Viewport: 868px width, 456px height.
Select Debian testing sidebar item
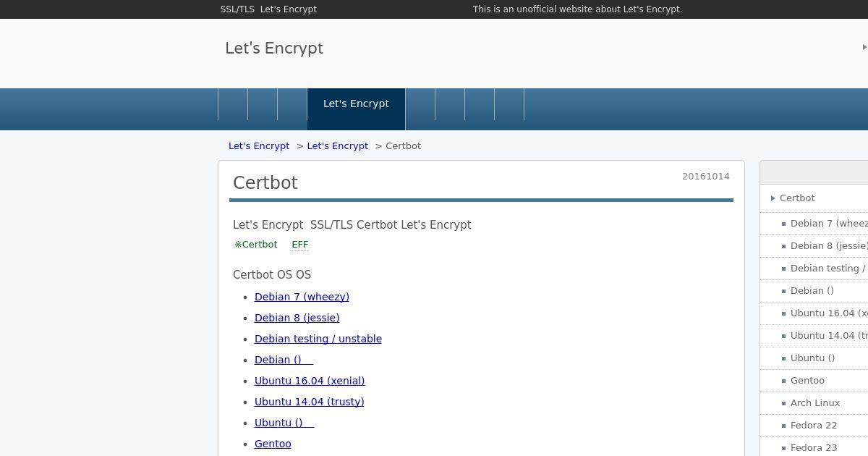coord(829,269)
